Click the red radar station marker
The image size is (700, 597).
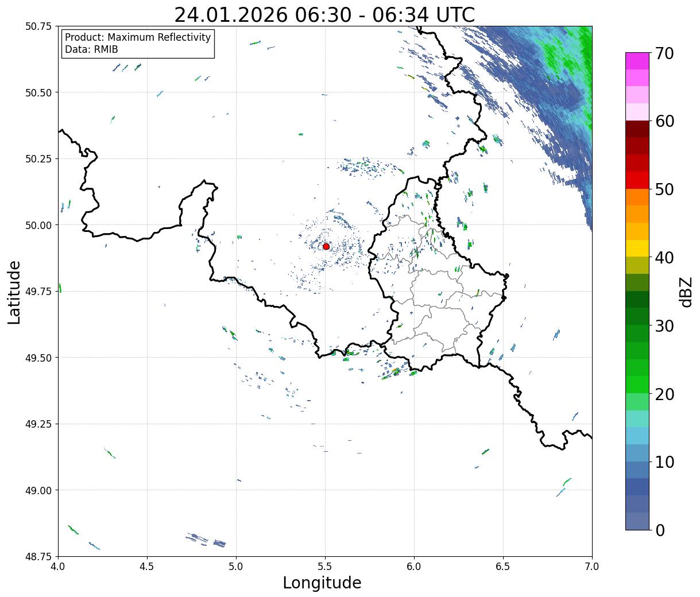(326, 246)
